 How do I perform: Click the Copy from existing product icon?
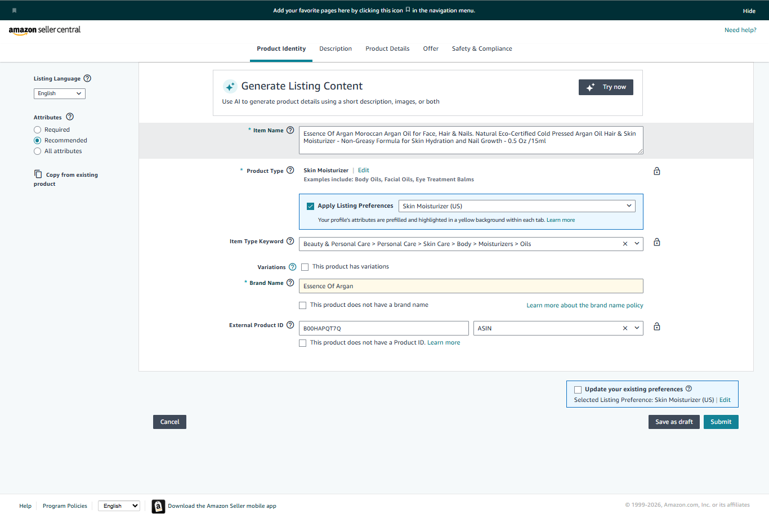point(38,174)
